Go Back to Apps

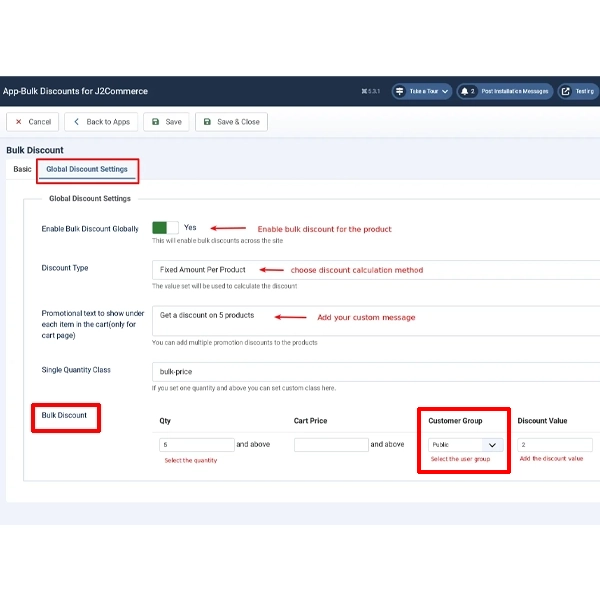(x=101, y=122)
